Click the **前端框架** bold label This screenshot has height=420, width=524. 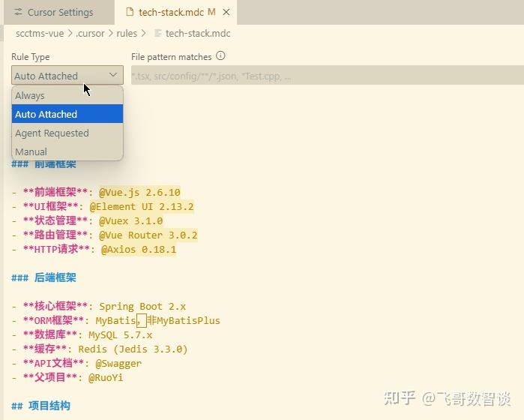click(55, 192)
